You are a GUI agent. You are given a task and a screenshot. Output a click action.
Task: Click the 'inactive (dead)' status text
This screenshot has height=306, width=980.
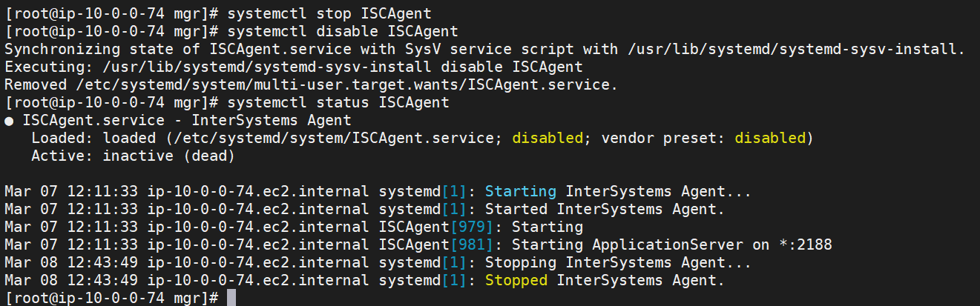pyautogui.click(x=168, y=156)
